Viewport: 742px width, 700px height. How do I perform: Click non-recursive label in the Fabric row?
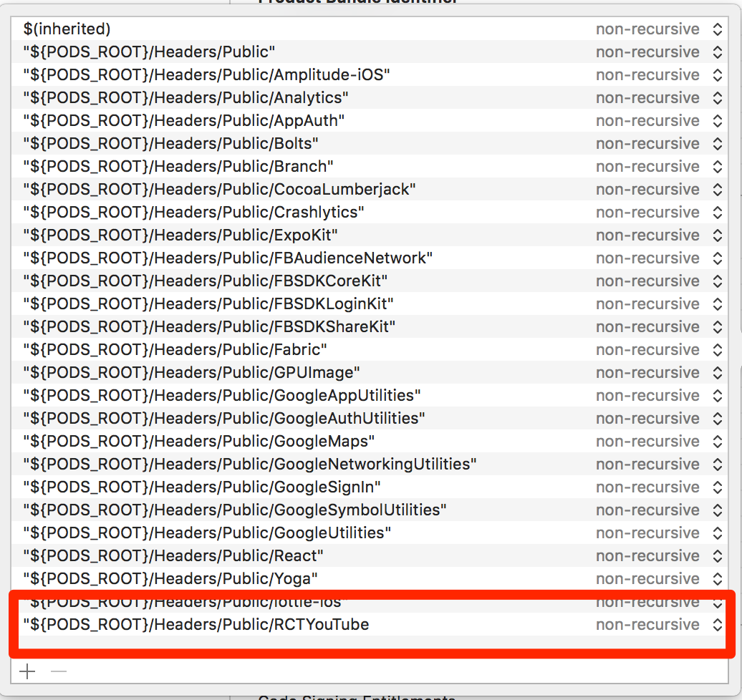click(647, 349)
